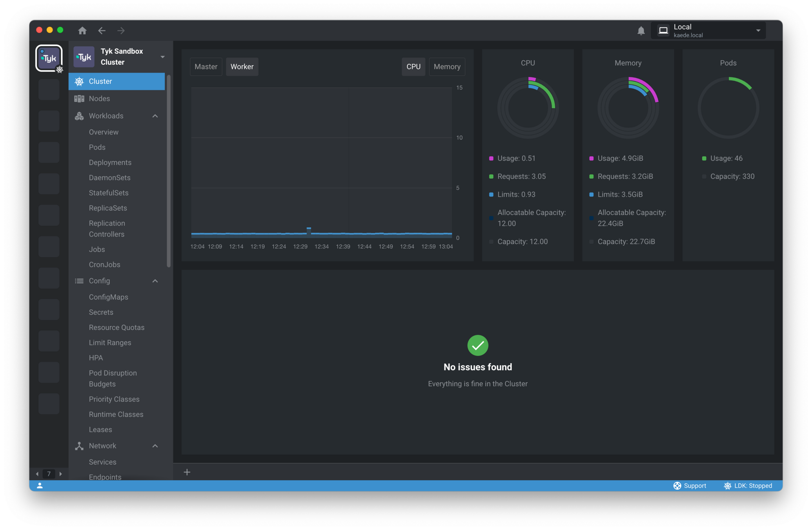Open the Local kaede.local dropdown
The width and height of the screenshot is (812, 530).
click(708, 31)
